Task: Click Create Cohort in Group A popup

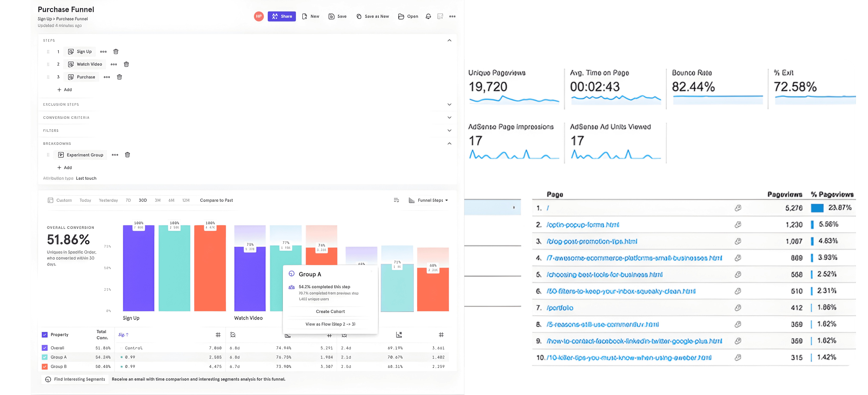Action: pyautogui.click(x=330, y=311)
